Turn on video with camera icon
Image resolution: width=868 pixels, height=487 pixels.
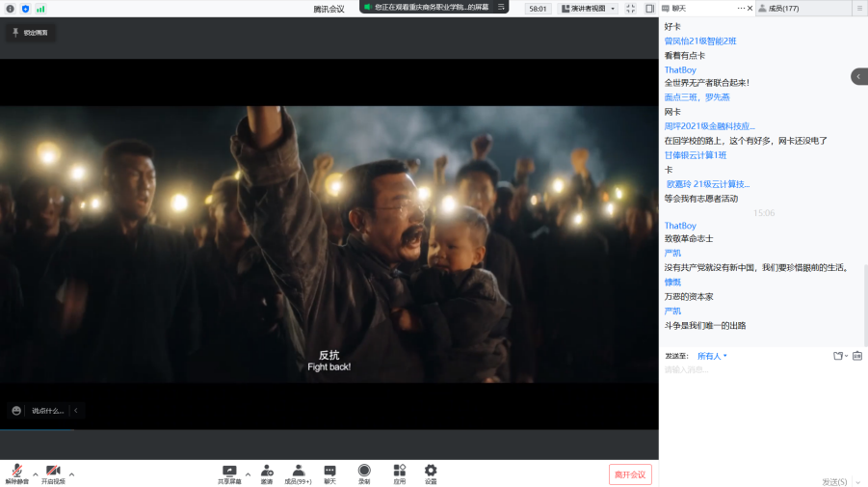point(53,471)
